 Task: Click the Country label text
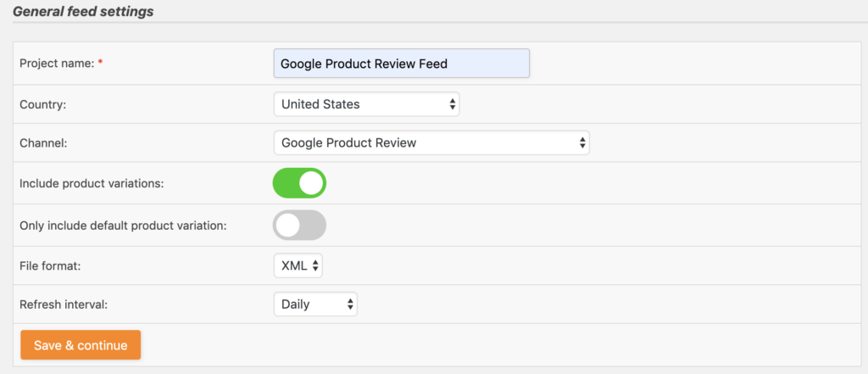42,104
